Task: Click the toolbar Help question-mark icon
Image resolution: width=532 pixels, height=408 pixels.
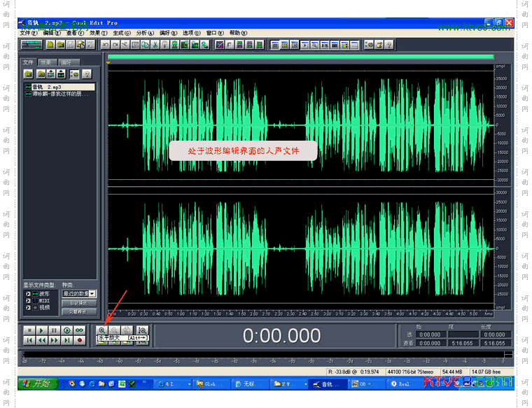Action: coord(389,45)
